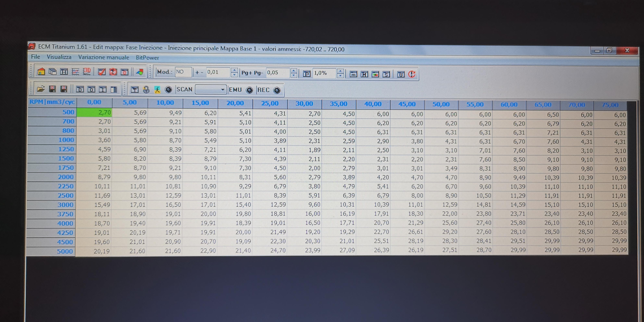Image resolution: width=644 pixels, height=322 pixels.
Task: Click the window icon marked uppercase M
Action: [364, 74]
